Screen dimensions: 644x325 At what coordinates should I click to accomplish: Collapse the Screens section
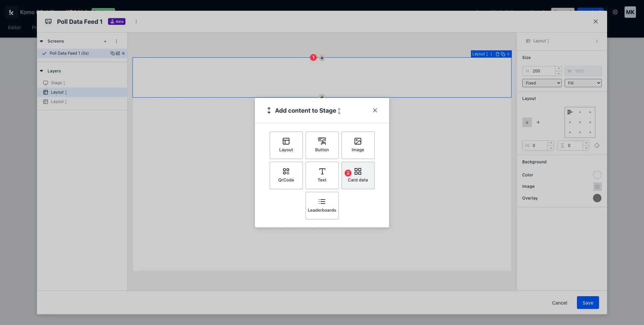pyautogui.click(x=42, y=41)
